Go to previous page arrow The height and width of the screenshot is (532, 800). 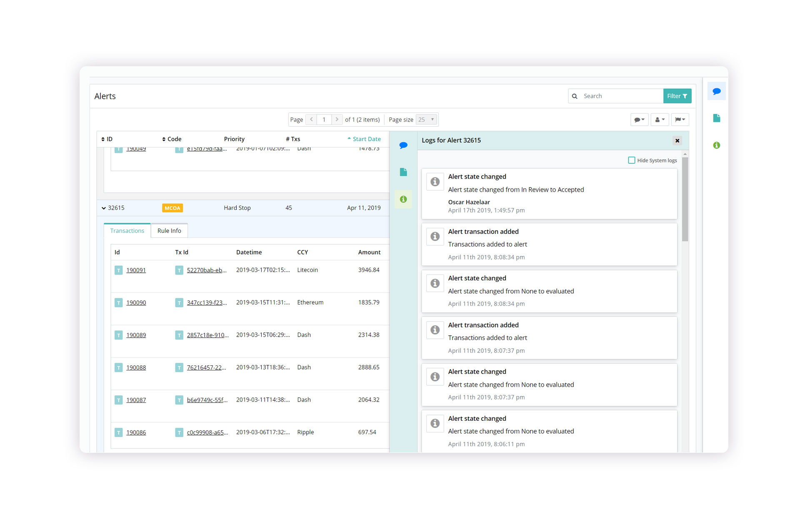[311, 120]
